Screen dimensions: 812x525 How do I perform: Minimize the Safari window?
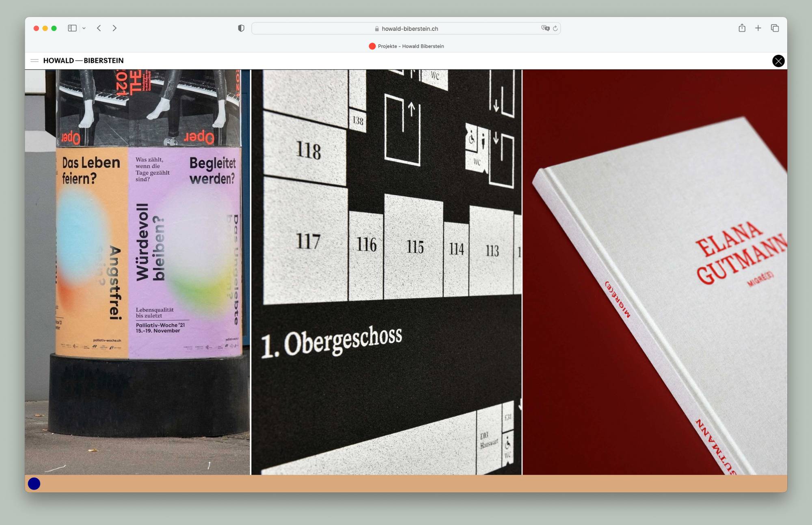(x=45, y=28)
